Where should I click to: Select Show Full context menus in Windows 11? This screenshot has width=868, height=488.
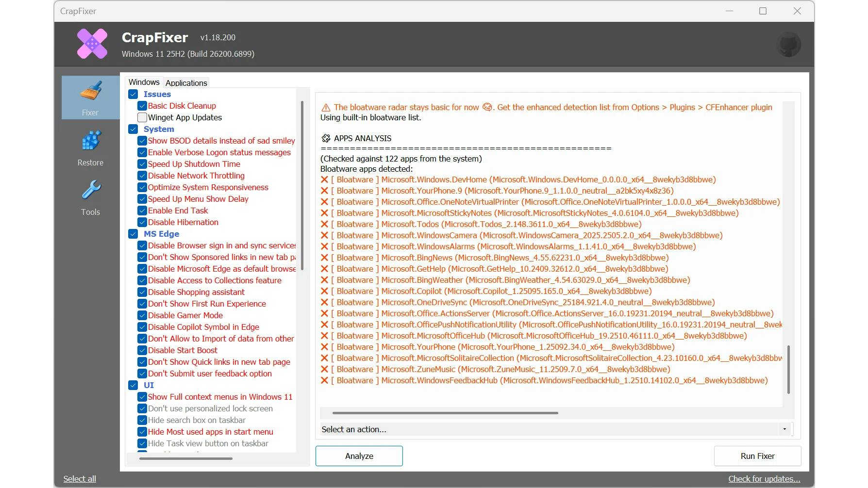[x=220, y=397]
